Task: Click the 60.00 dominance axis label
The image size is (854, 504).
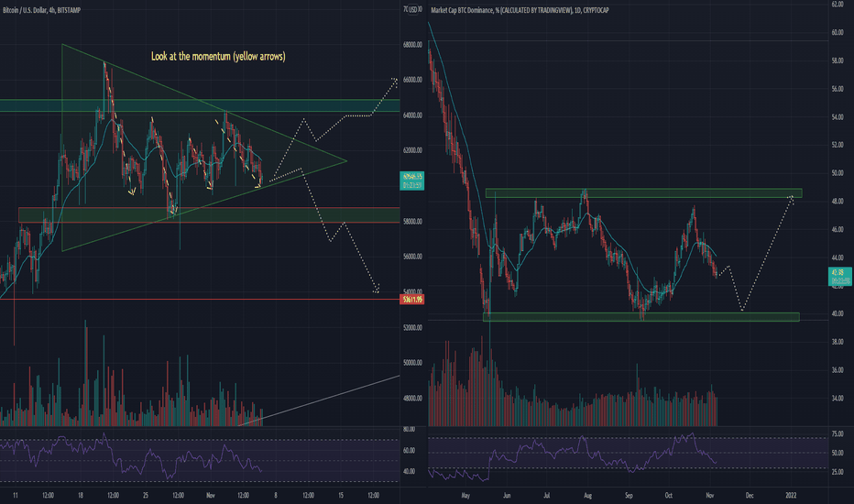Action: (838, 33)
